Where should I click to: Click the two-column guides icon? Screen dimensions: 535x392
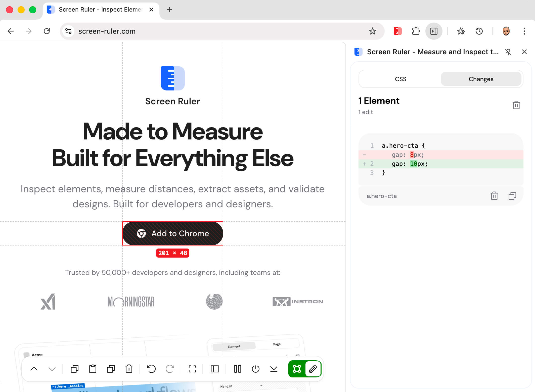(238, 369)
